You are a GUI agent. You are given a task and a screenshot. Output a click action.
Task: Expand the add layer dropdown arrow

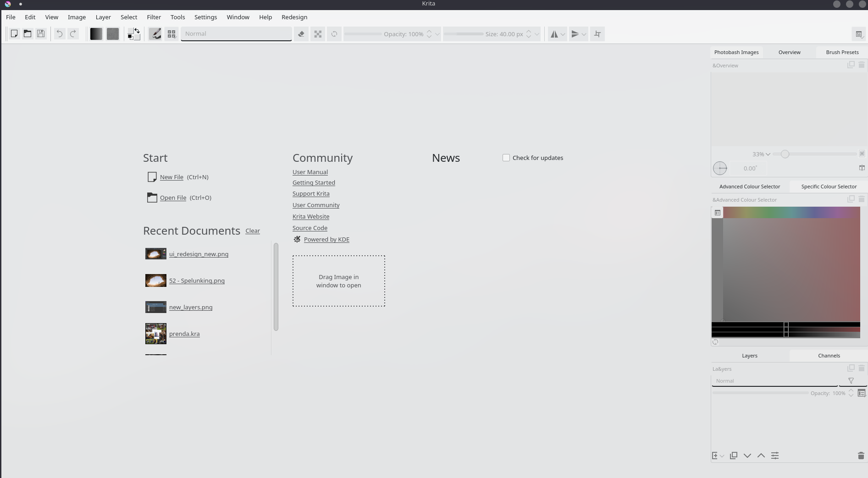pos(722,456)
